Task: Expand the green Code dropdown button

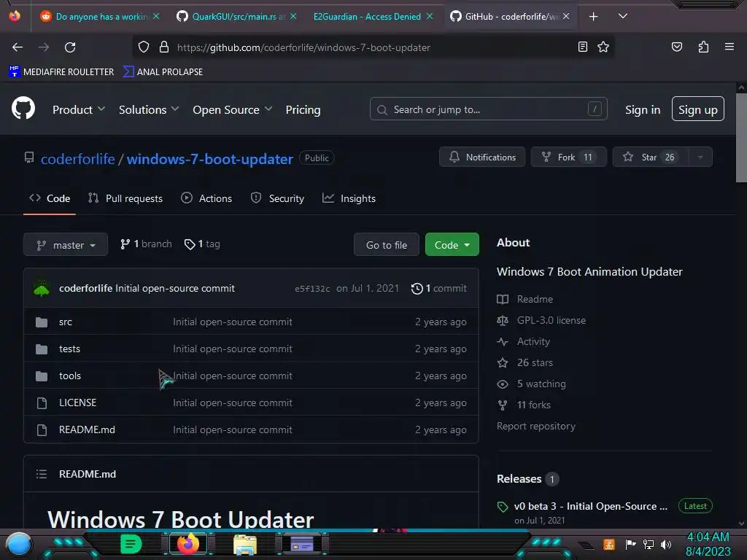Action: click(452, 245)
